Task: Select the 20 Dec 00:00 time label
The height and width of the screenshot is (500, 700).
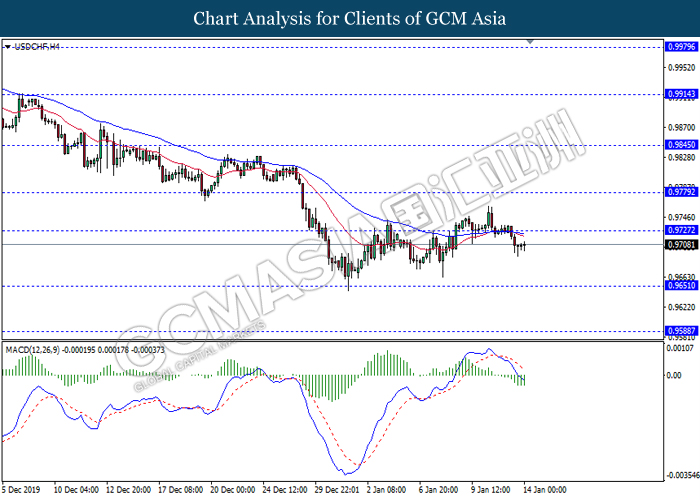Action: click(233, 490)
